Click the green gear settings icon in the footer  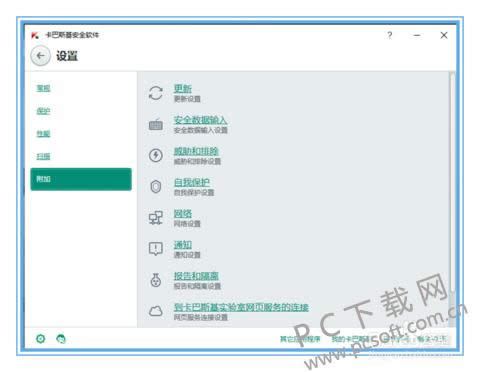coord(41,339)
